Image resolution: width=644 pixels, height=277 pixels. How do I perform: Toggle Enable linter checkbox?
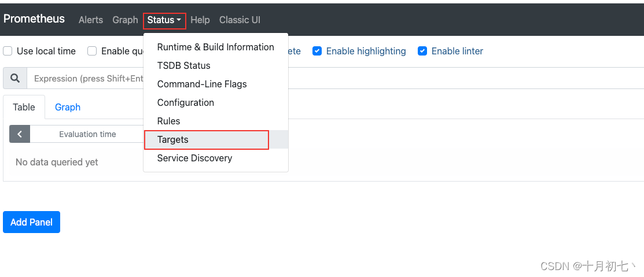tap(422, 51)
